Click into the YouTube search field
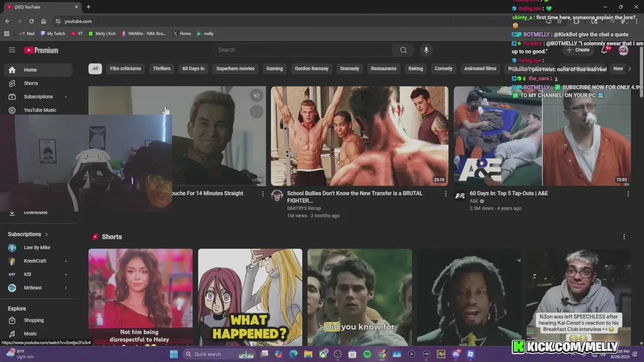The height and width of the screenshot is (362, 644). click(304, 50)
